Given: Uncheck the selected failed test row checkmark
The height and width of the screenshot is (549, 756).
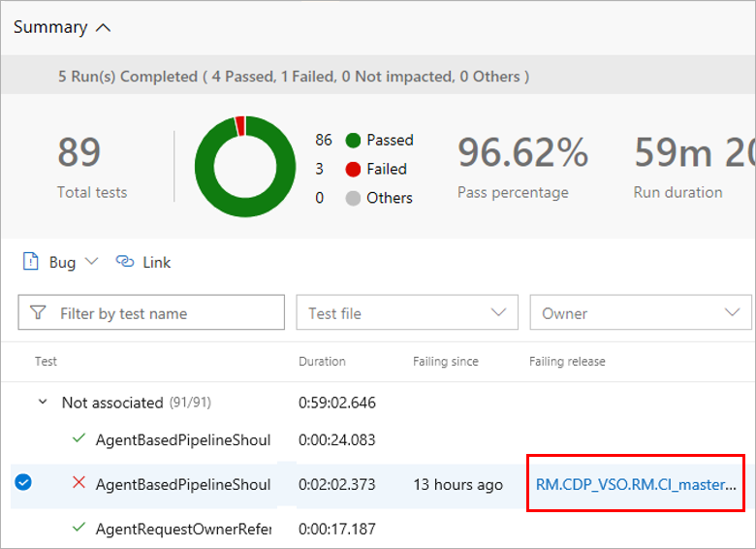Looking at the screenshot, I should pyautogui.click(x=23, y=482).
